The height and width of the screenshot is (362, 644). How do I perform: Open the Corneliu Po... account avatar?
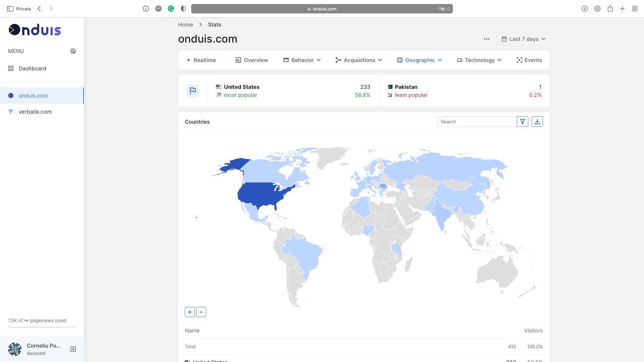(15, 349)
